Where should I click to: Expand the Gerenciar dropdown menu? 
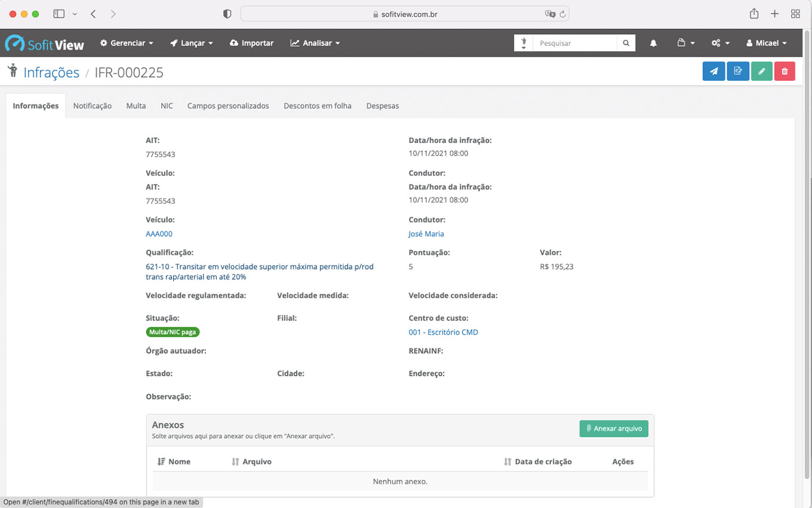pyautogui.click(x=127, y=43)
